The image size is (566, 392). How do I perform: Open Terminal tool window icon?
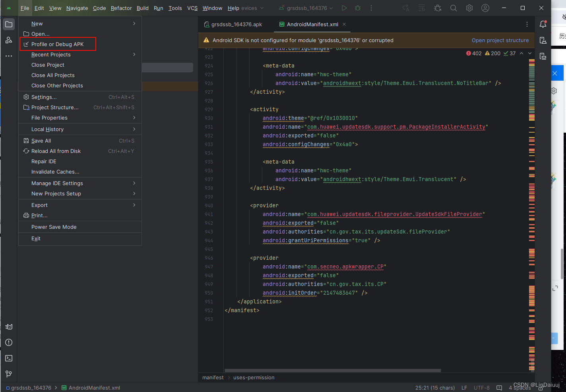9,358
